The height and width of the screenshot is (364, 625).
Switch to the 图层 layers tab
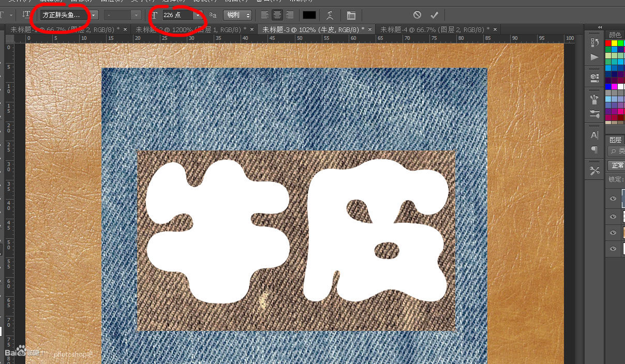click(615, 140)
